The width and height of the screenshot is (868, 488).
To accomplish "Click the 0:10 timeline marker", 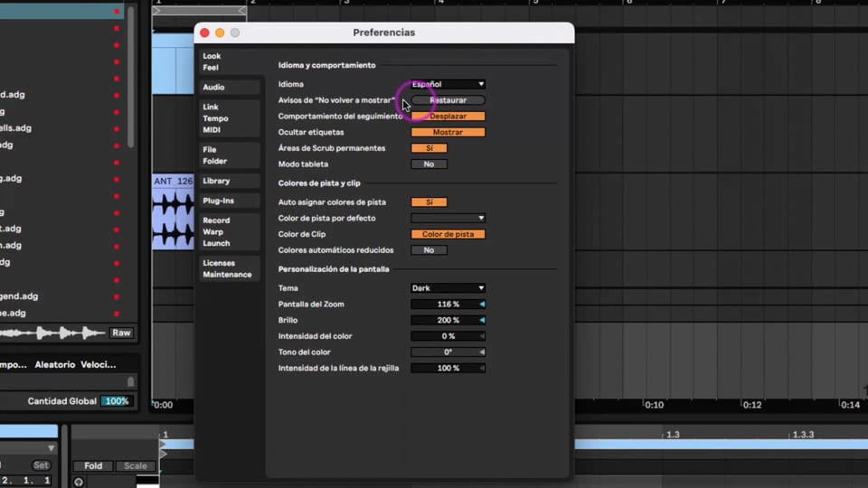I will click(654, 405).
